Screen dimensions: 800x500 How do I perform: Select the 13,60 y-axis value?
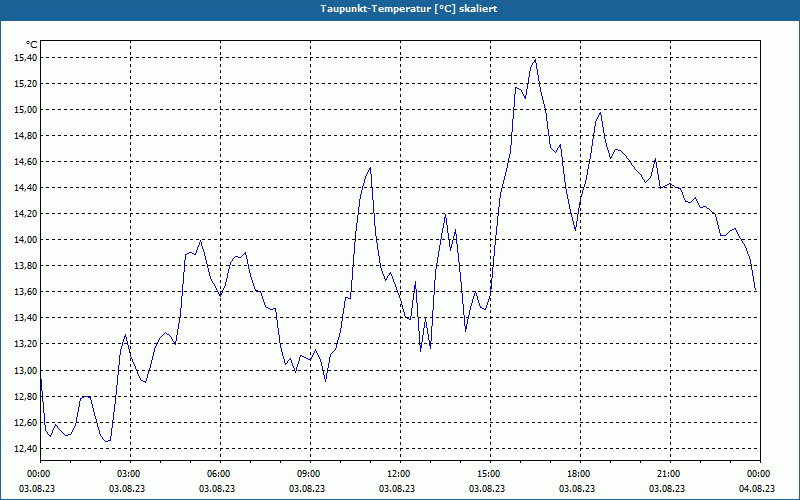point(26,292)
